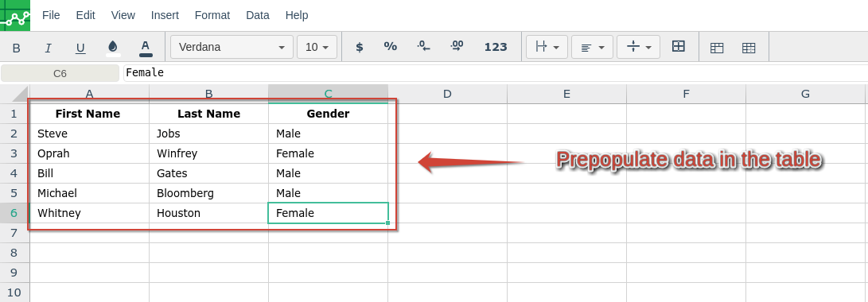The height and width of the screenshot is (302, 868).
Task: Open the Format menu
Action: [x=212, y=15]
